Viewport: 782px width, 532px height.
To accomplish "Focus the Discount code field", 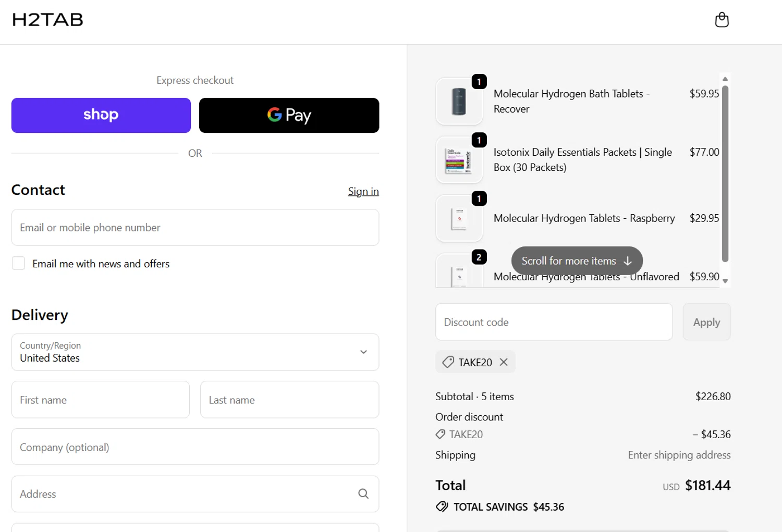I will click(x=554, y=322).
